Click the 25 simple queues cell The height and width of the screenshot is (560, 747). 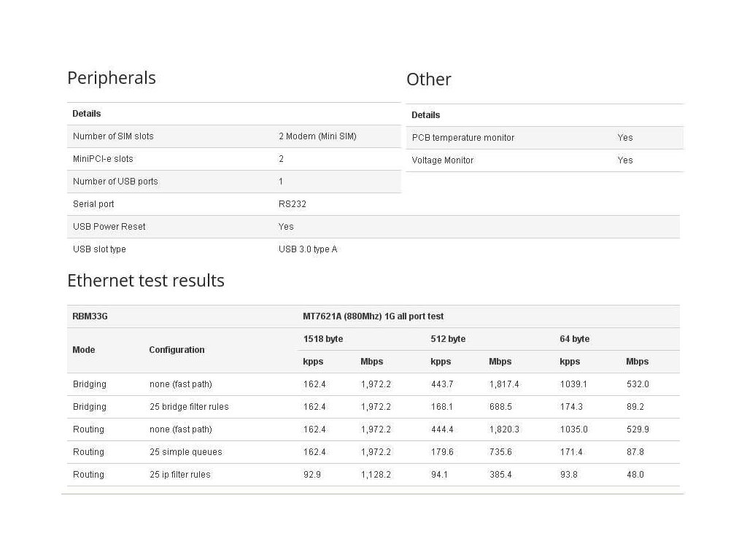(x=186, y=452)
